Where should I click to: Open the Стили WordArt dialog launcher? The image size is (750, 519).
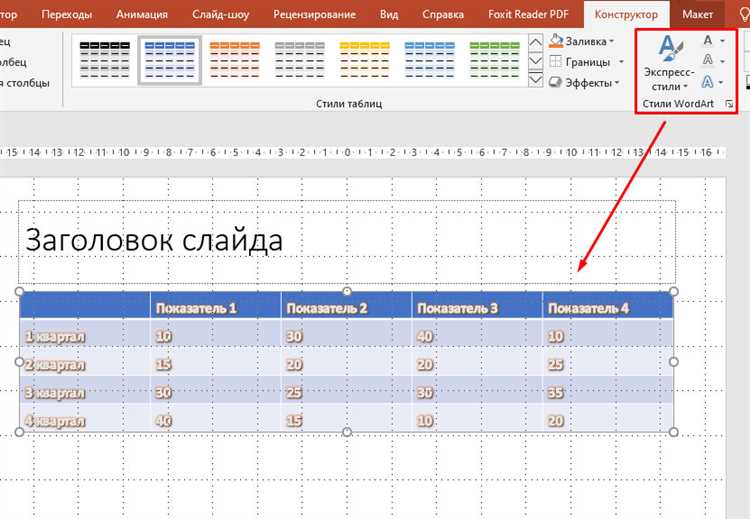728,104
